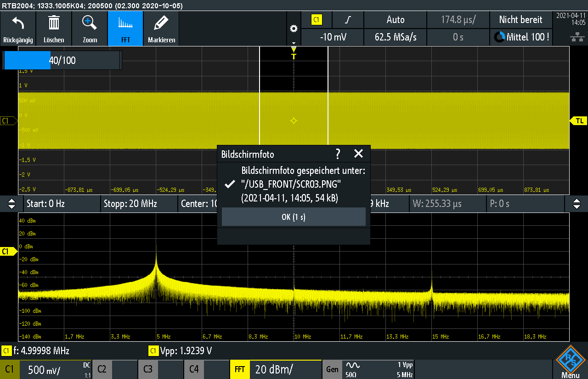Click the Mittel 100 acquisition status
The image size is (588, 379).
(x=521, y=37)
